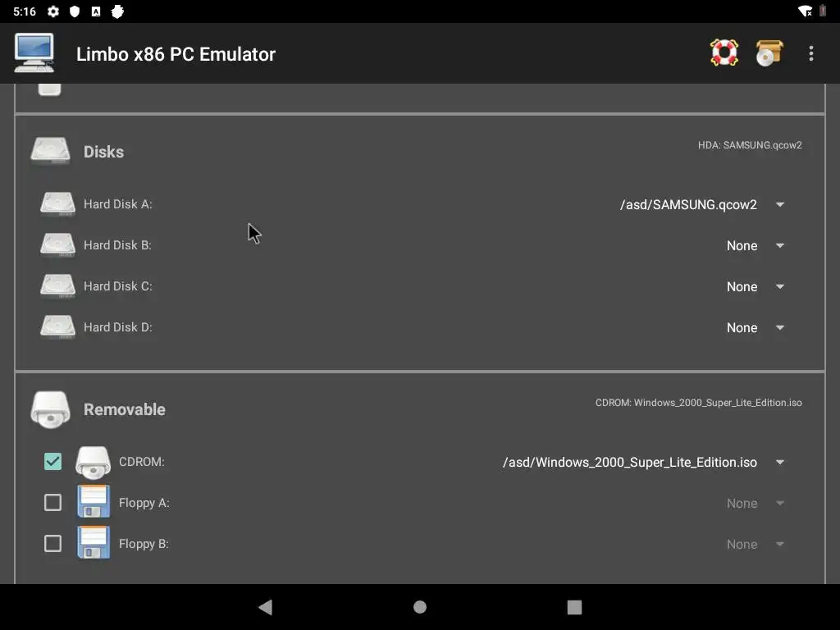Click the Floppy B diskette icon
Screen dimensions: 840x630
pyautogui.click(x=94, y=543)
